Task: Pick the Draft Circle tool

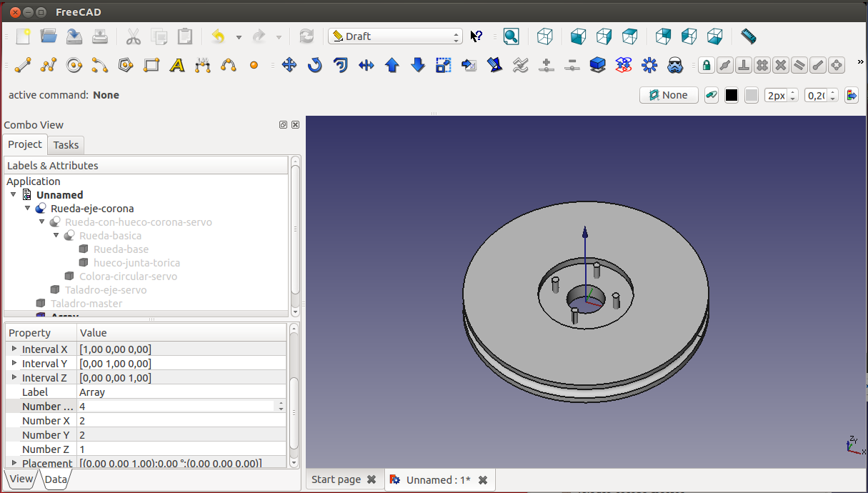Action: coord(74,66)
